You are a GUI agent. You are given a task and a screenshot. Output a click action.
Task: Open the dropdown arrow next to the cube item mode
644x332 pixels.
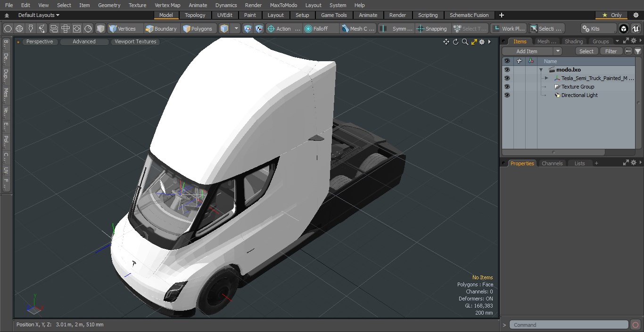237,29
